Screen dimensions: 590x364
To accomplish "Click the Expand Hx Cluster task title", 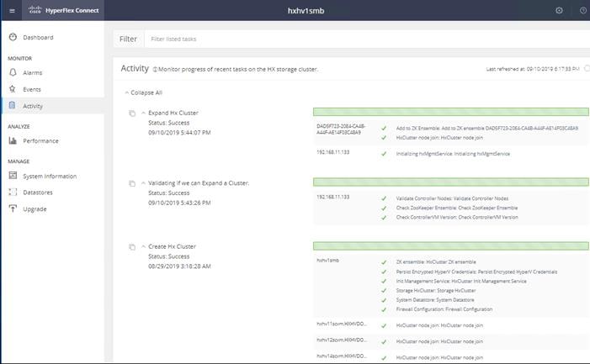I will 173,113.
